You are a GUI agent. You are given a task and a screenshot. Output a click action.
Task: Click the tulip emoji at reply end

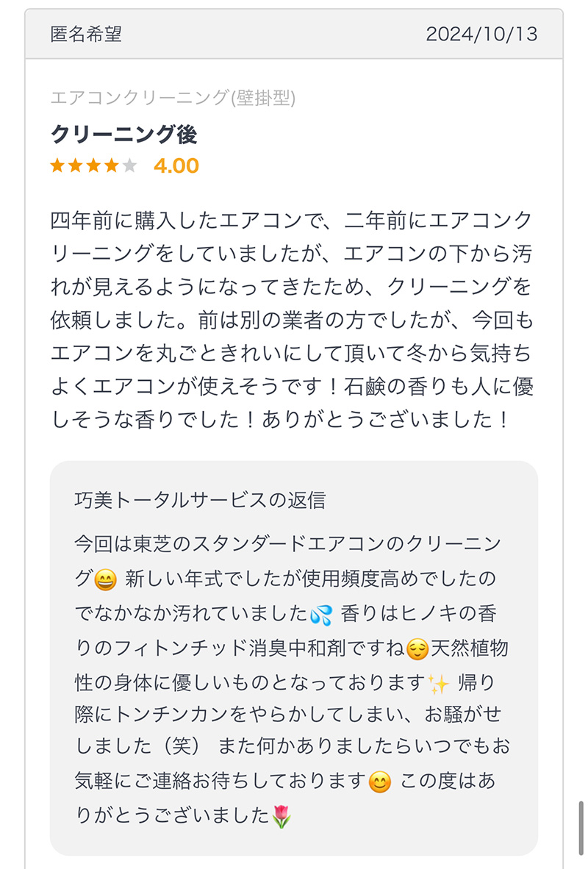pyautogui.click(x=282, y=818)
